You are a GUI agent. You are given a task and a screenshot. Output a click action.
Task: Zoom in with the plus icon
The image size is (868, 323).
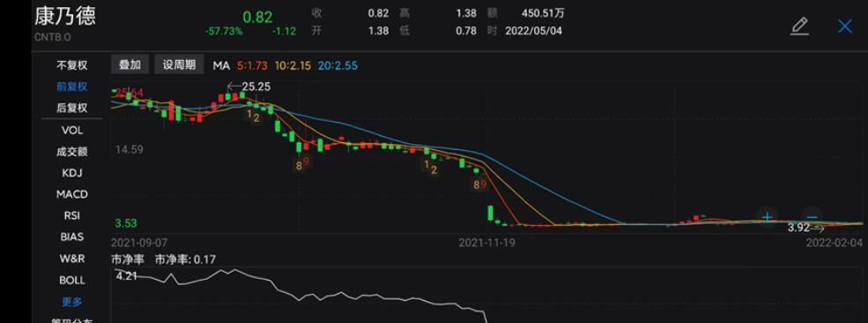point(767,217)
